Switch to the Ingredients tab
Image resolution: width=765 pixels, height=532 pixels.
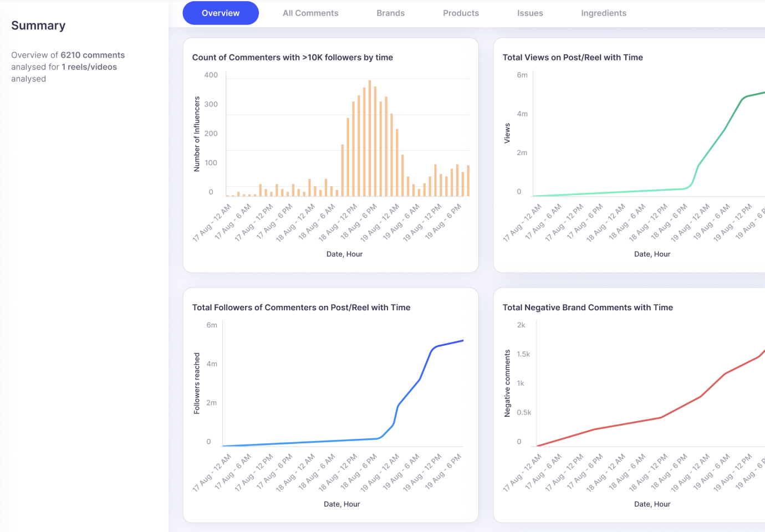[604, 13]
